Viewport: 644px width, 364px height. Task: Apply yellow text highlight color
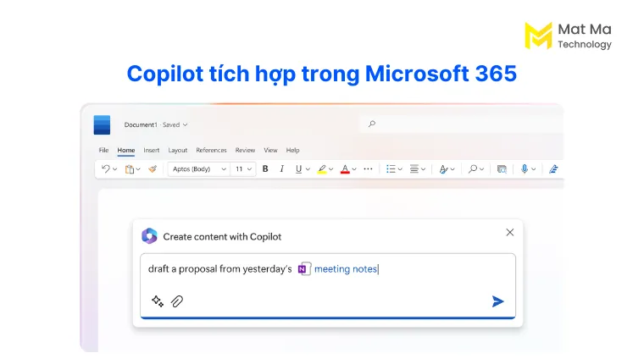[x=322, y=169]
